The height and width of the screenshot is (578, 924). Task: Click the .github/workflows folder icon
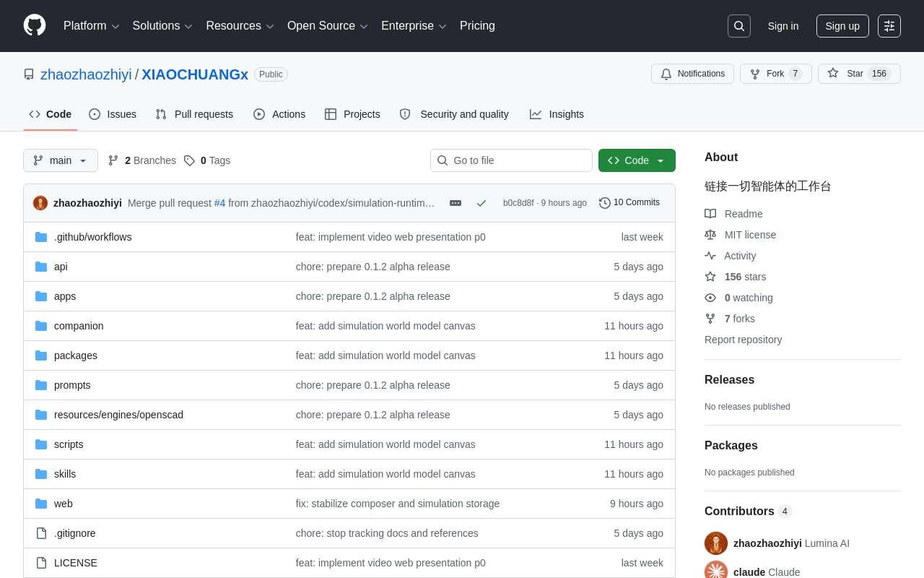41,237
